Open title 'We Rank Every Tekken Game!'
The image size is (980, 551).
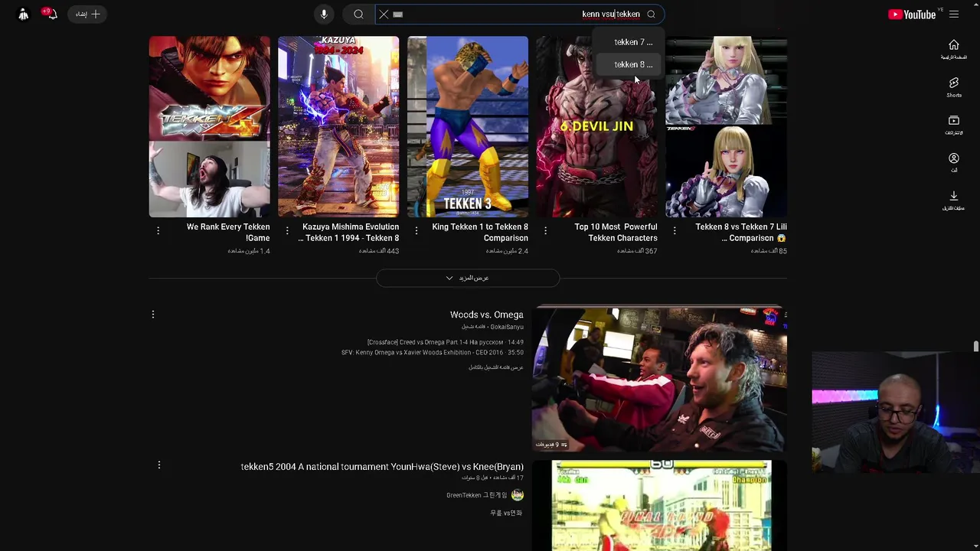228,232
